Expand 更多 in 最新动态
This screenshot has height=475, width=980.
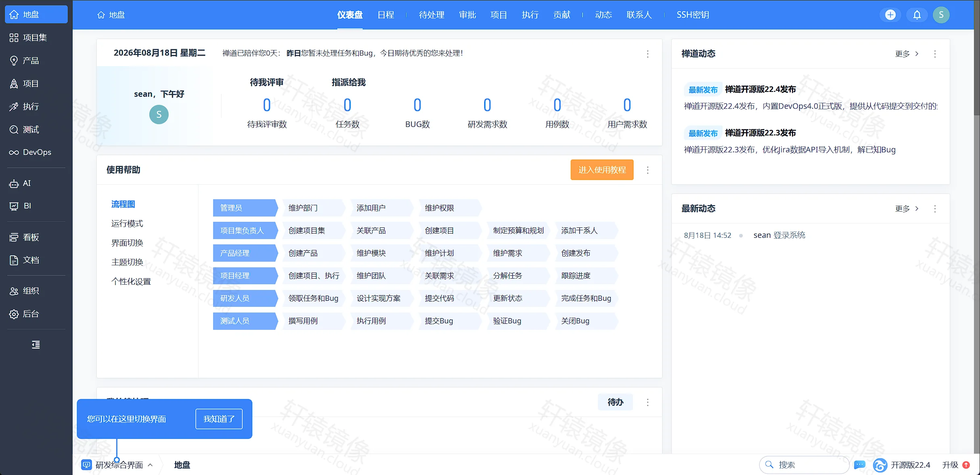coord(907,208)
